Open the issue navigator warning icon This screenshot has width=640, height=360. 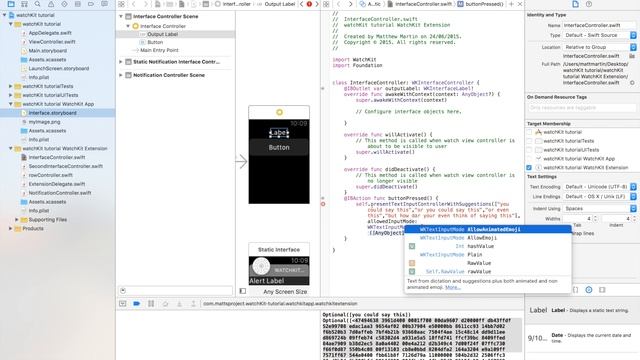pos(51,4)
